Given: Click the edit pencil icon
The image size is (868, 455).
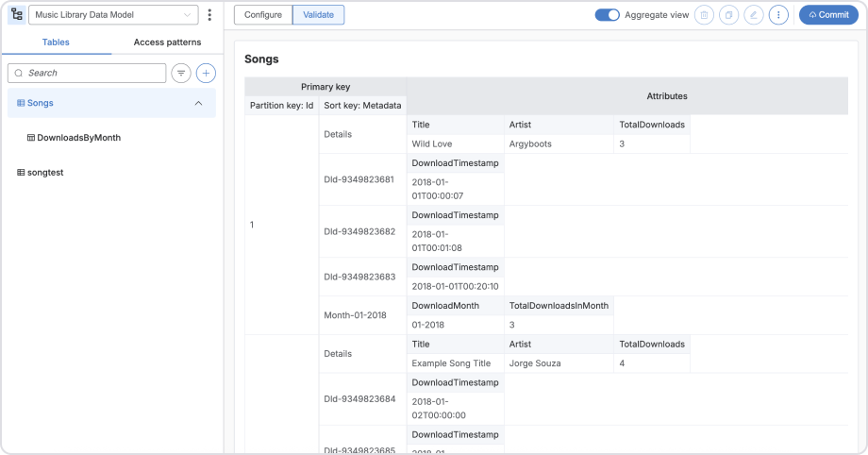Looking at the screenshot, I should (x=753, y=15).
